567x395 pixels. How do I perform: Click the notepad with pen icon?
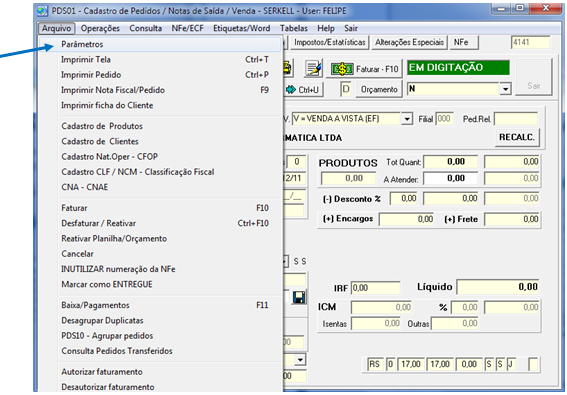(x=313, y=69)
